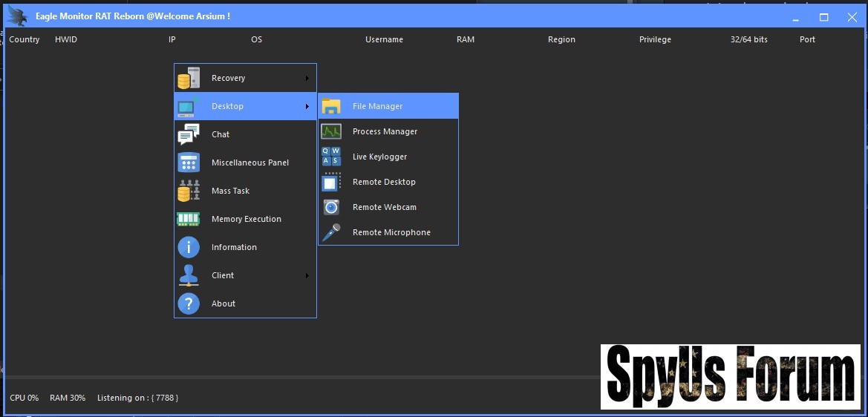Click the blue Information icon
The image size is (868, 417).
(x=189, y=247)
